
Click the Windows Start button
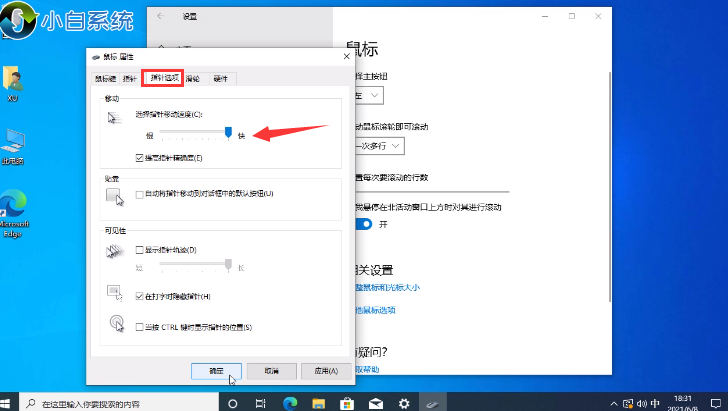pyautogui.click(x=12, y=403)
